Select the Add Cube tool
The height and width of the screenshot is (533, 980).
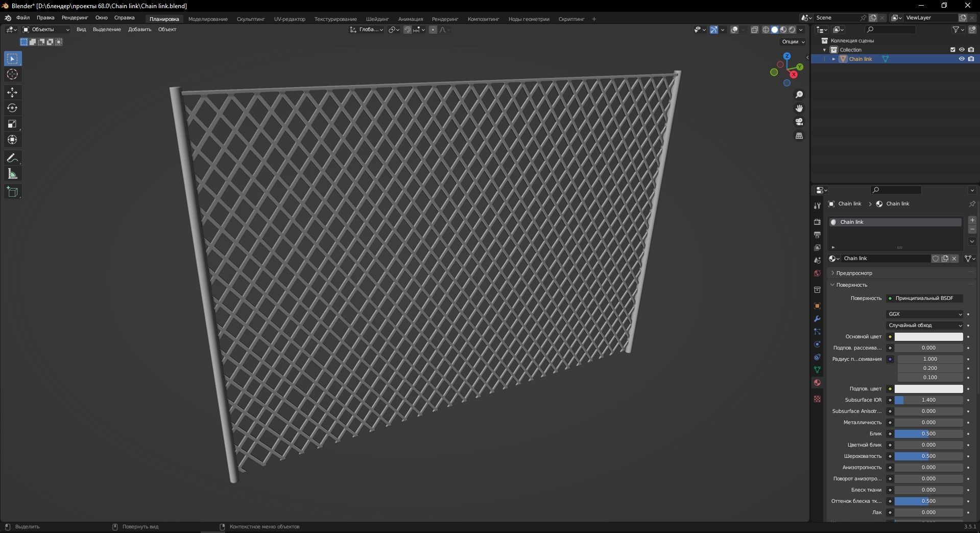click(x=13, y=192)
